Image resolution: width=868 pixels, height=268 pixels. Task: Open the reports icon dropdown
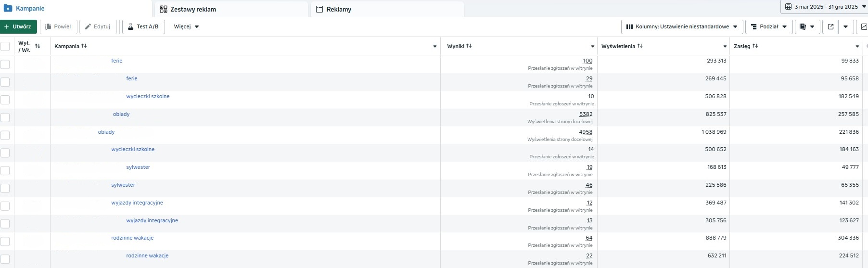(x=806, y=27)
